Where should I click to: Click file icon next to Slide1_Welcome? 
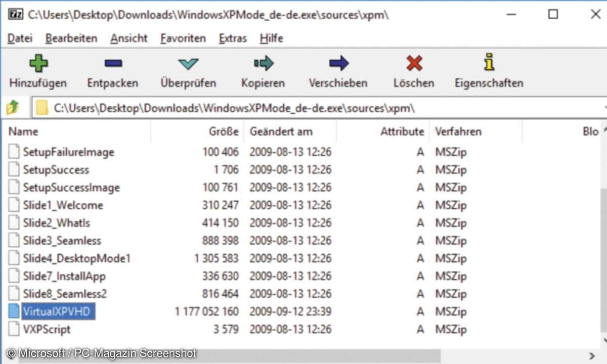click(x=14, y=205)
